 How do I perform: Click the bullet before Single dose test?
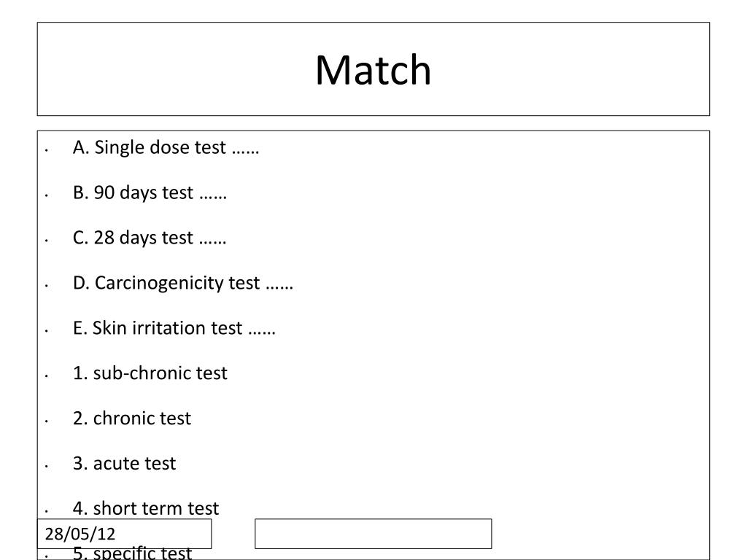point(46,150)
